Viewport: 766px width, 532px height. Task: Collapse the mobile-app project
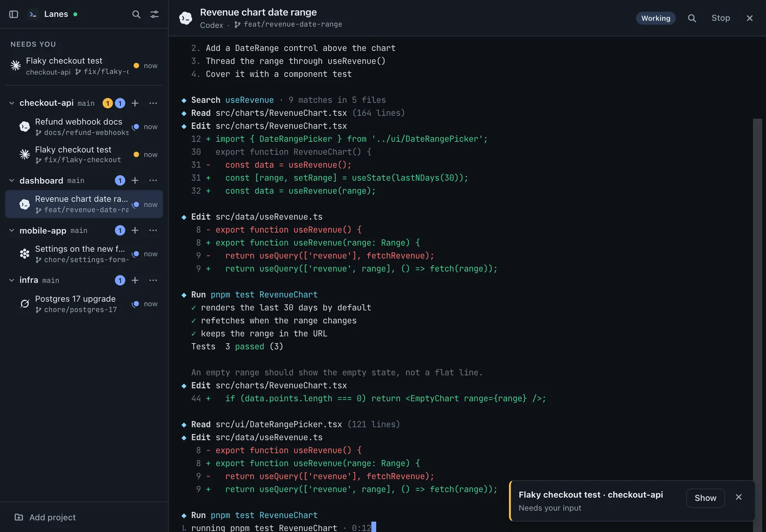coord(11,230)
